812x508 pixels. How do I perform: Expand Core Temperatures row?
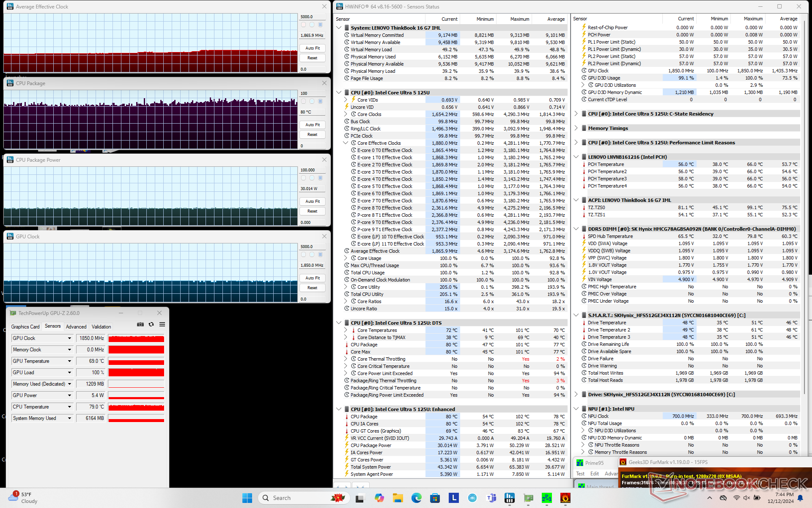[346, 330]
